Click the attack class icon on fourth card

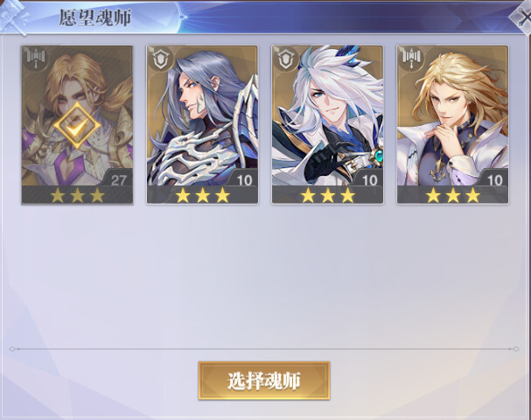(412, 59)
